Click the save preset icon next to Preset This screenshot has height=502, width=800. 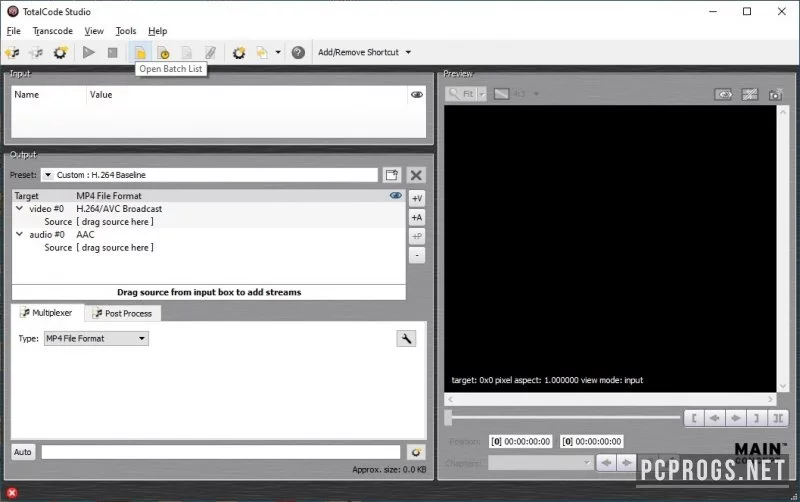pos(392,175)
